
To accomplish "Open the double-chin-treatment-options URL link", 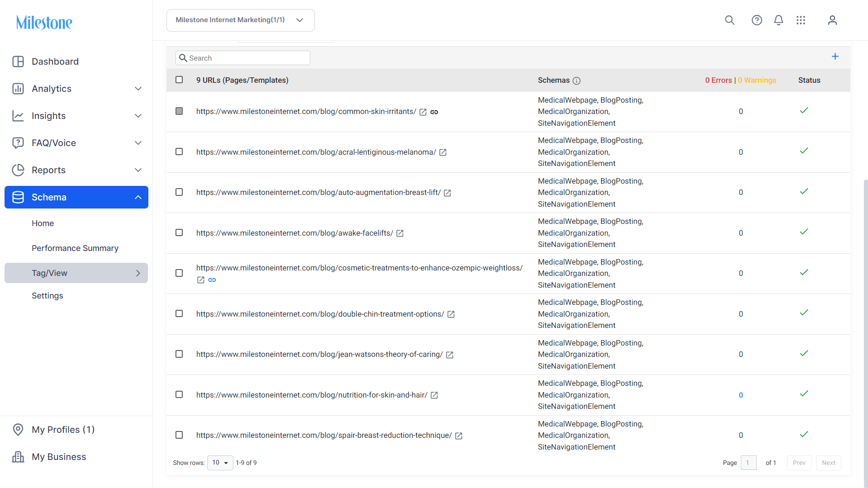I will 320,314.
